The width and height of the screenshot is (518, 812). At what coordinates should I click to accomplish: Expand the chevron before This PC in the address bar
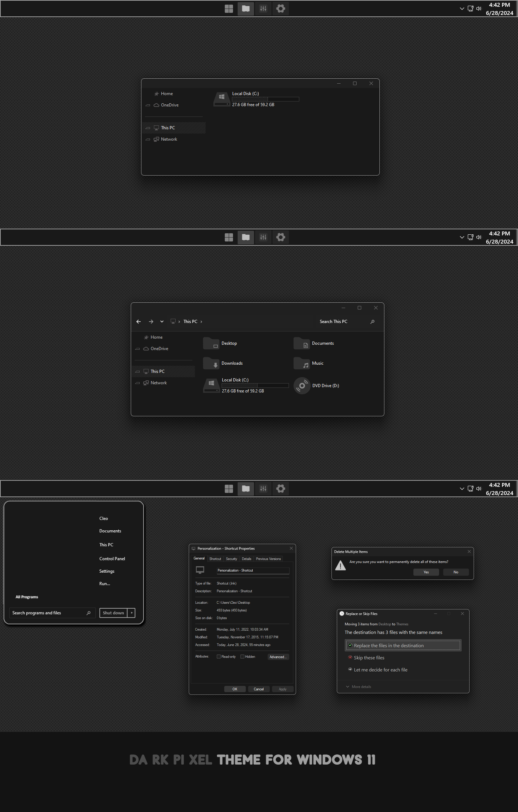pos(179,322)
